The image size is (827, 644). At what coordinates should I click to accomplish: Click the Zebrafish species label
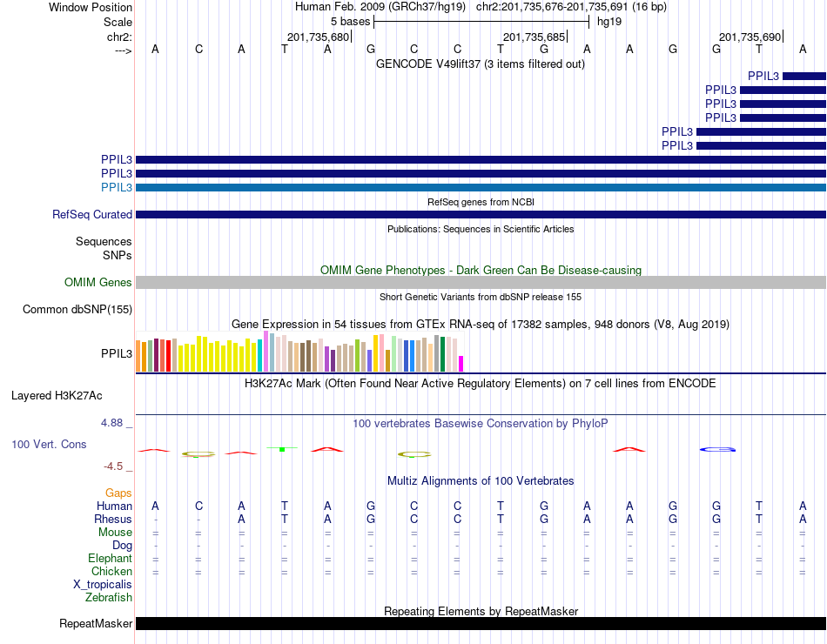click(109, 598)
